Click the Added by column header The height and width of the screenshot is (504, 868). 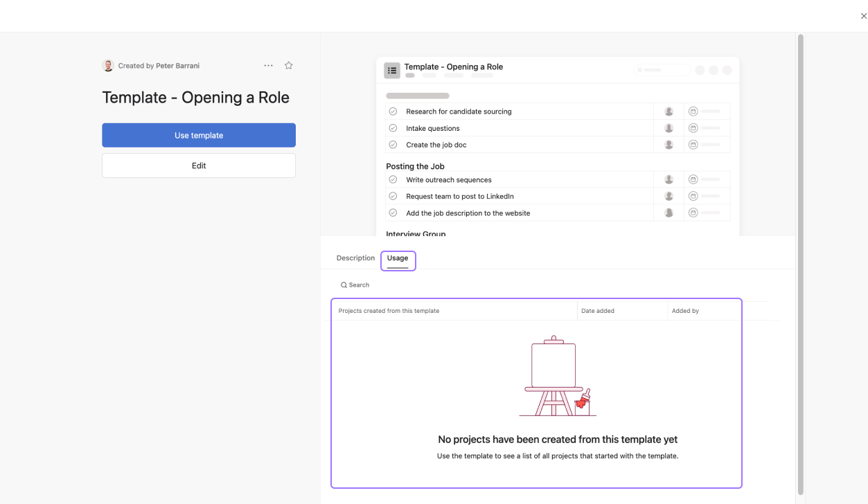point(685,311)
